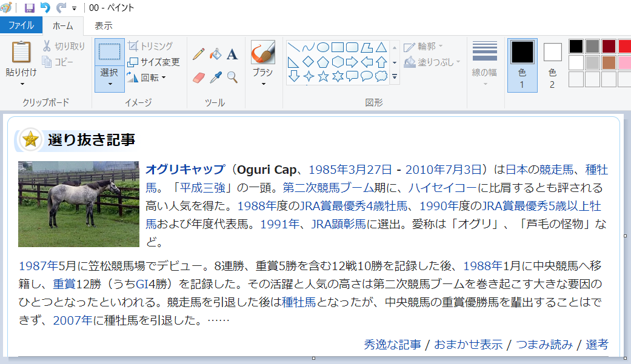Redo the last undone action

(61, 8)
